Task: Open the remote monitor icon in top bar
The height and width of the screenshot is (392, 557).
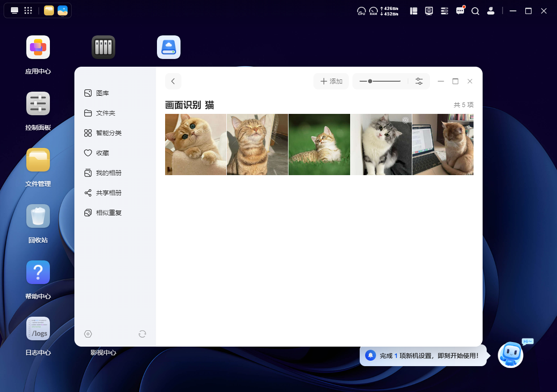Action: coord(429,11)
